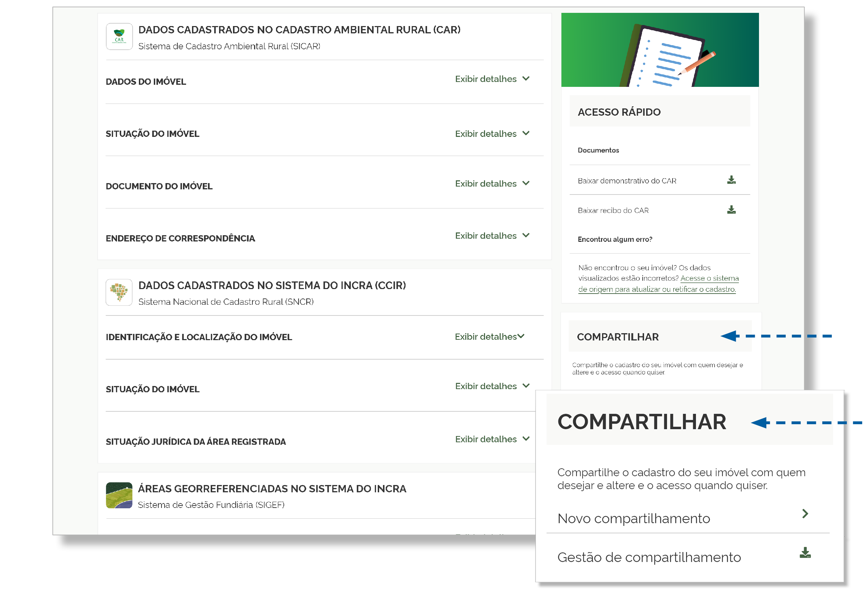Viewport: 868px width, 608px height.
Task: Click the SIGEF georeferenced areas icon
Action: (x=119, y=495)
